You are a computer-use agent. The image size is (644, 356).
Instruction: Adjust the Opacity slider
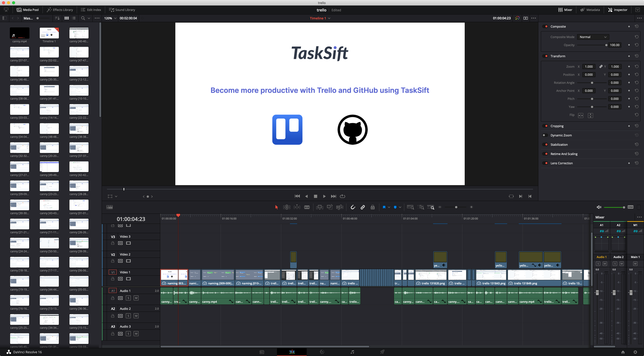coord(592,45)
